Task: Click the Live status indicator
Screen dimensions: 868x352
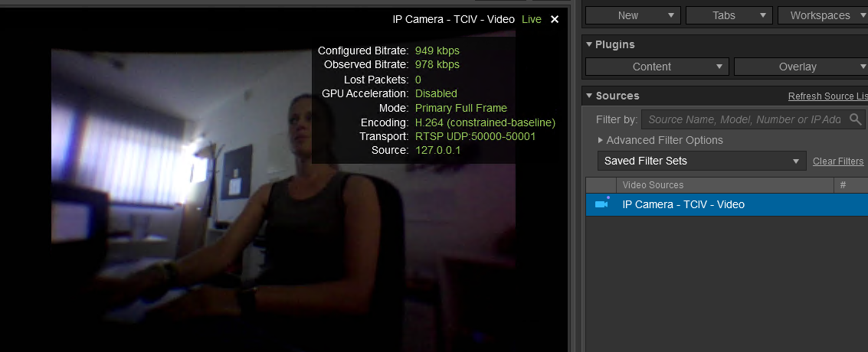Action: pyautogui.click(x=532, y=19)
